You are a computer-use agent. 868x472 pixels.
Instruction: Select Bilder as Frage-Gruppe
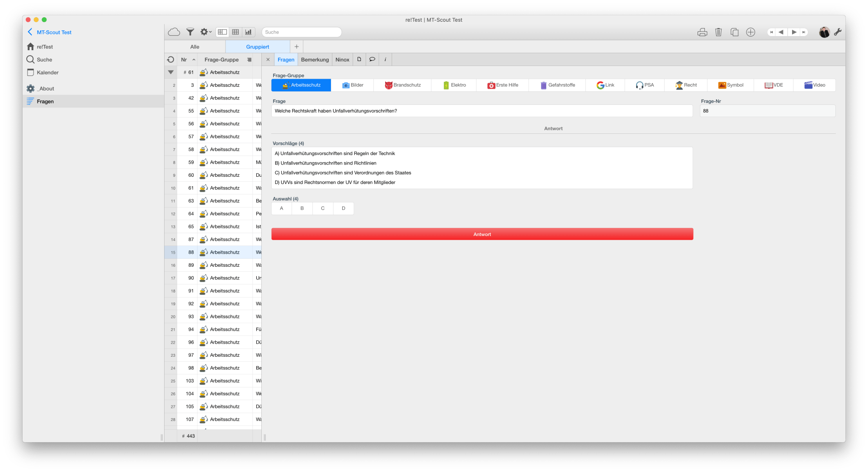[x=353, y=85]
